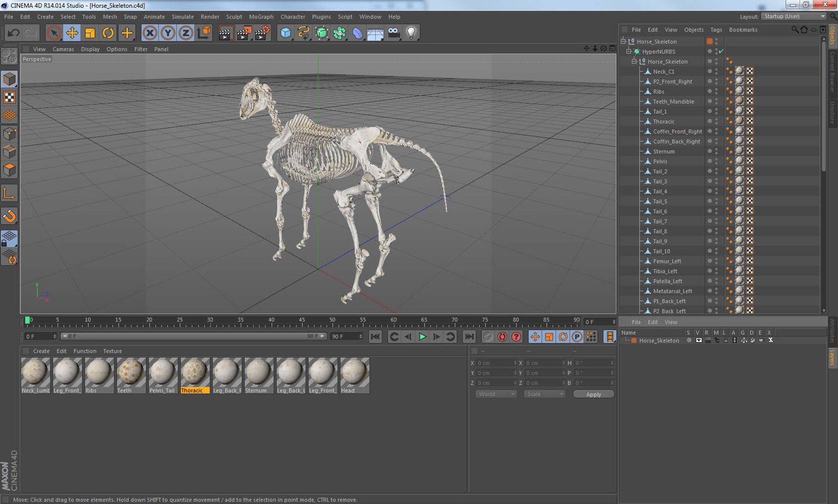Activate the Move tool

[x=72, y=33]
